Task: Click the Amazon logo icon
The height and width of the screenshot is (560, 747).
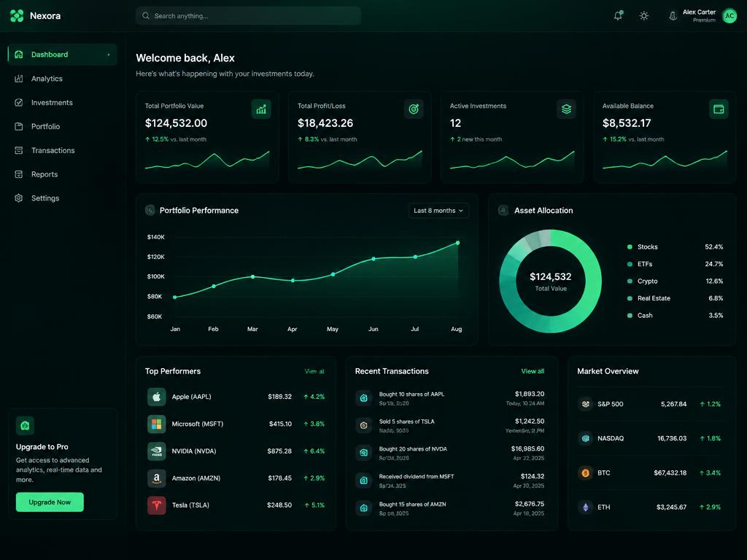Action: (156, 478)
